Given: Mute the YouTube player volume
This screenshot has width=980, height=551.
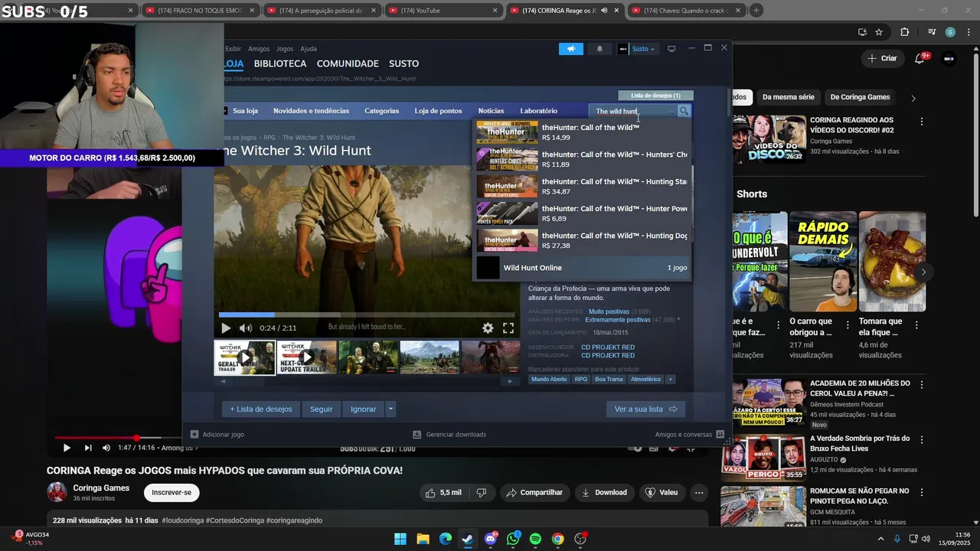Looking at the screenshot, I should (x=106, y=448).
